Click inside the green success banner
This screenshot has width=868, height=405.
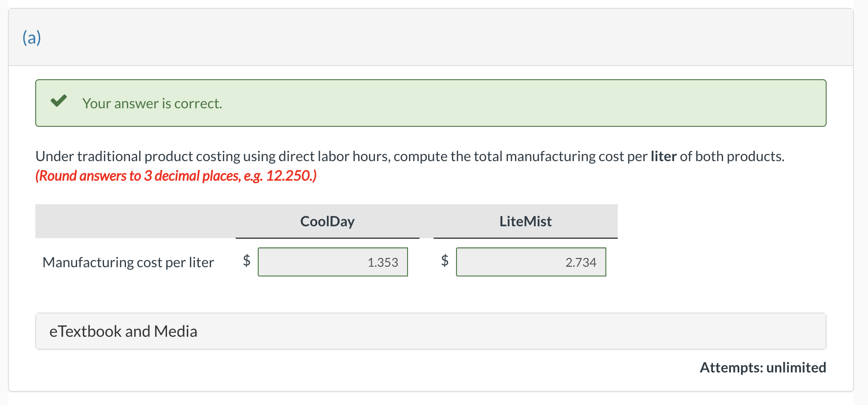397,103
